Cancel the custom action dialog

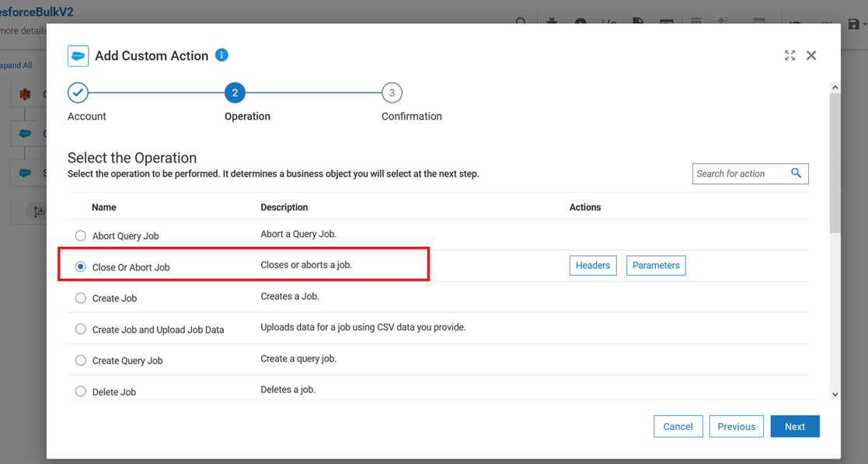(678, 427)
